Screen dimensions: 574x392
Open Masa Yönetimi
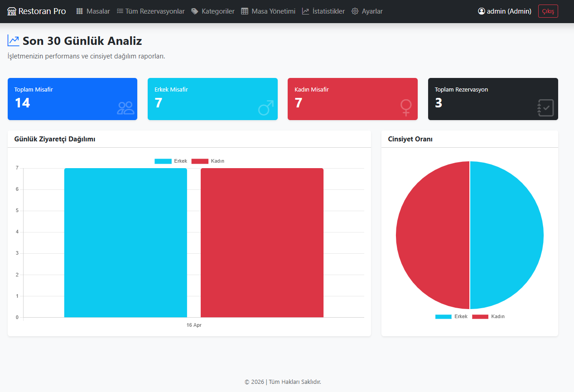[268, 11]
